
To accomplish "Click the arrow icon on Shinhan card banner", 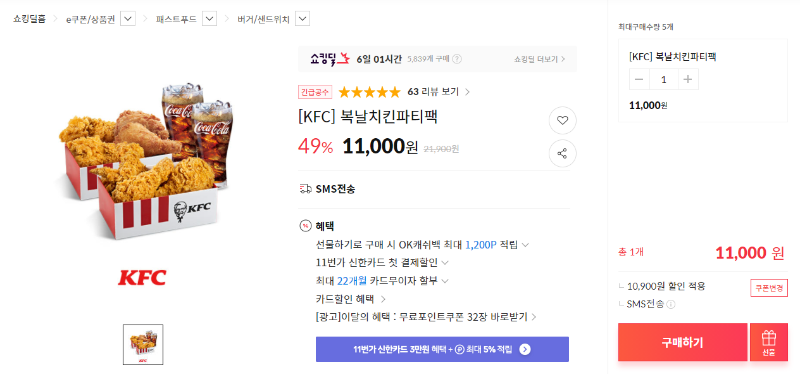I will pyautogui.click(x=525, y=350).
